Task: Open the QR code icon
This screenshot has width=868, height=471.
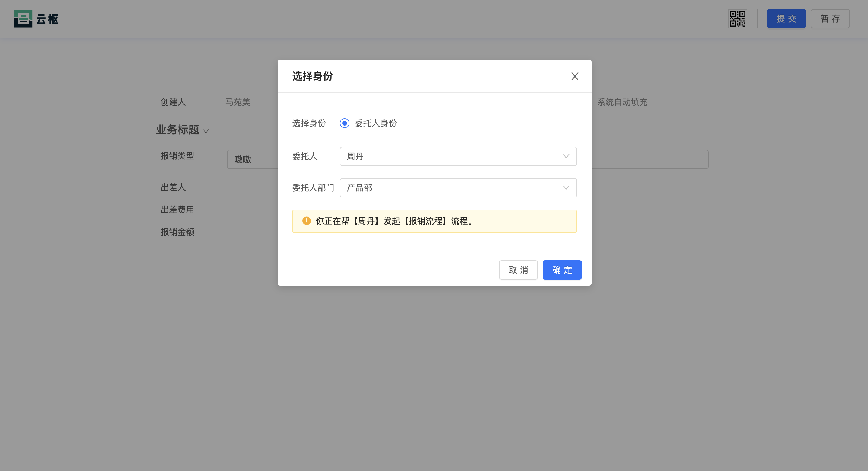Action: coord(737,19)
